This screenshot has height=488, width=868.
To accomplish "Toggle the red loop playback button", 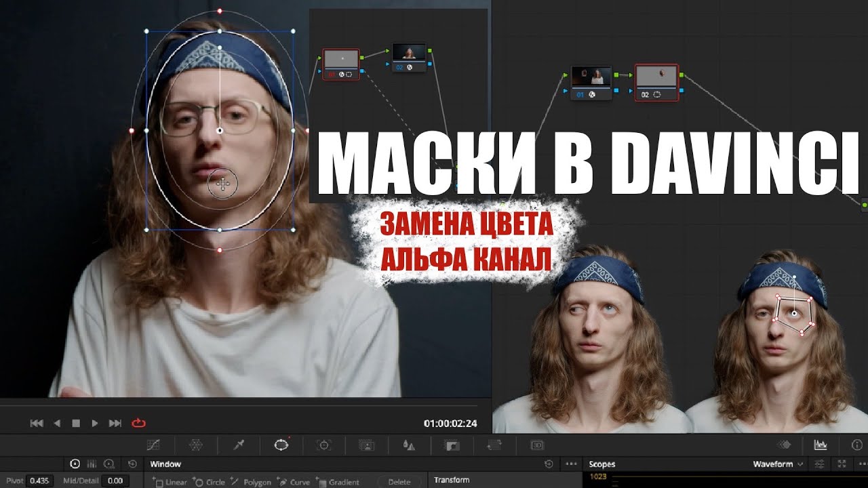I will (138, 422).
